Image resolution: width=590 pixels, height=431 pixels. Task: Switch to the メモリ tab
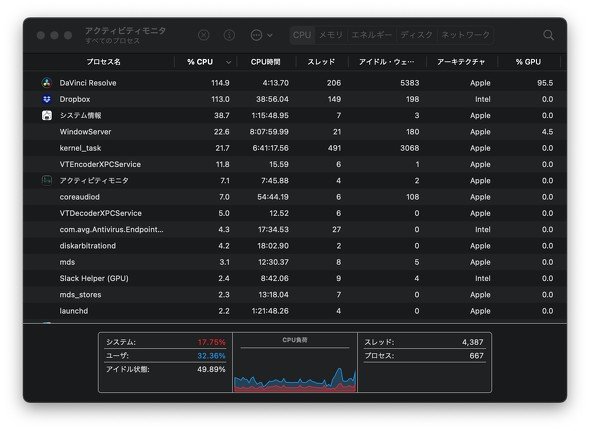(331, 35)
